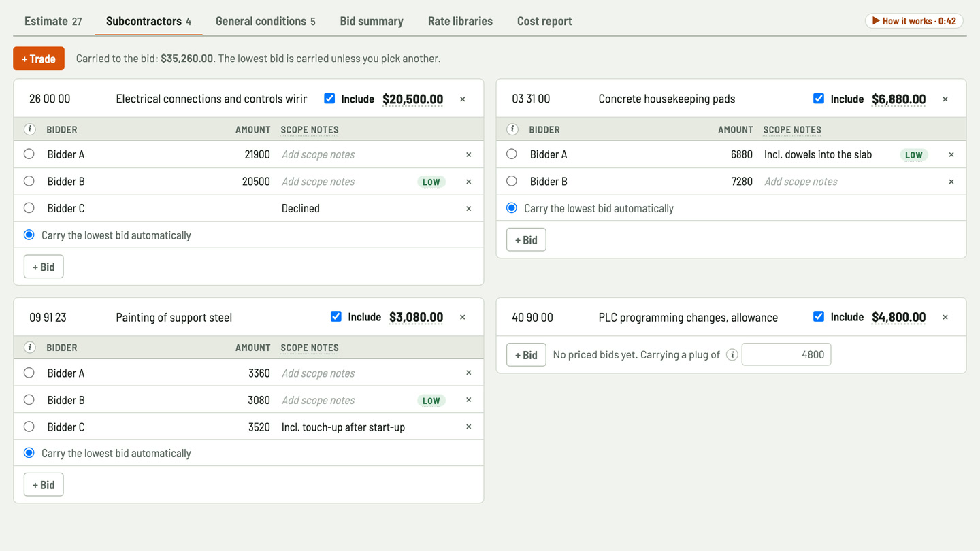The image size is (980, 551).
Task: Edit the Electrical connections trade name field
Action: (212, 99)
